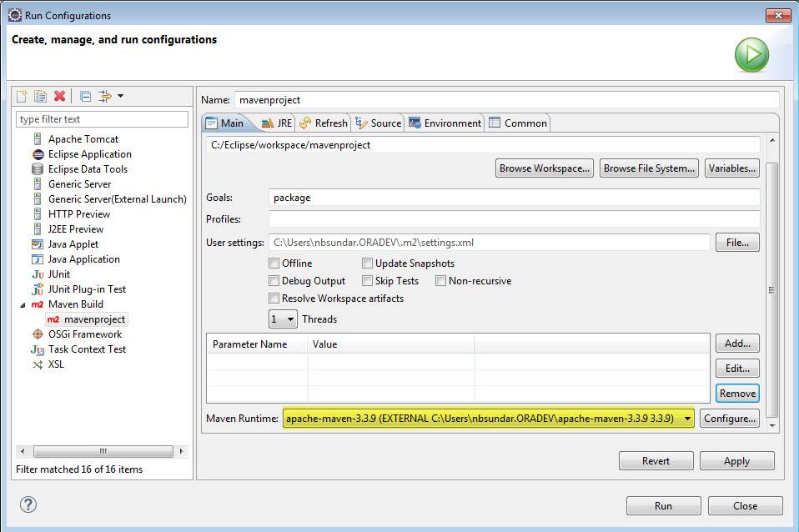Delete the mavenproject launch configuration

click(58, 97)
